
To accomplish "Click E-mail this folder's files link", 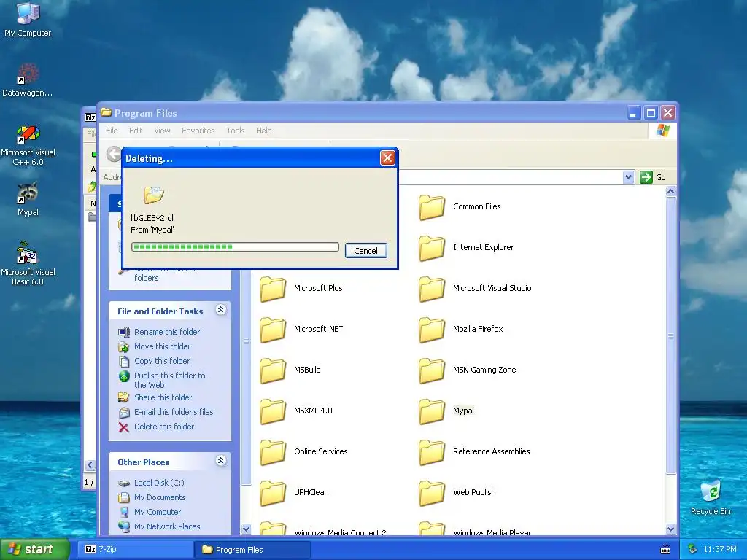I will (174, 413).
